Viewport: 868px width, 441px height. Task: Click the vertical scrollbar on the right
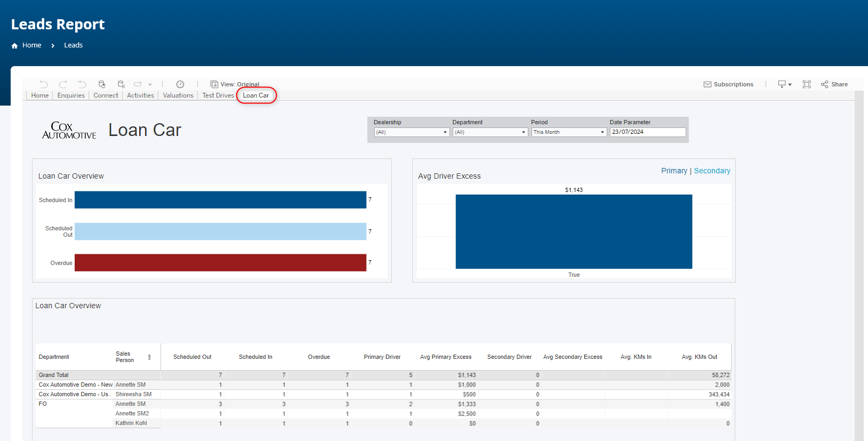(x=859, y=266)
